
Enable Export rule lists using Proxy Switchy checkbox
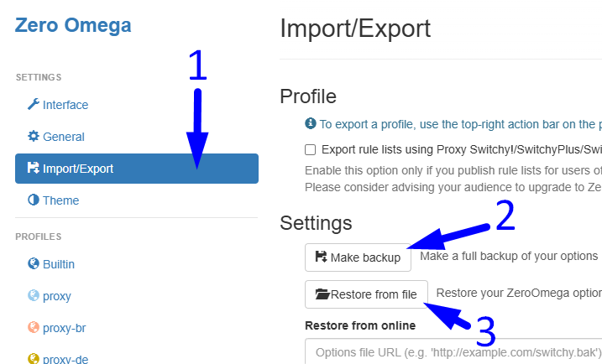(x=310, y=149)
